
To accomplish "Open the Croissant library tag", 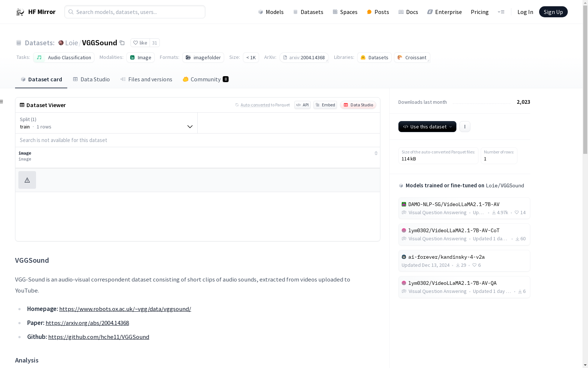I will (x=412, y=57).
